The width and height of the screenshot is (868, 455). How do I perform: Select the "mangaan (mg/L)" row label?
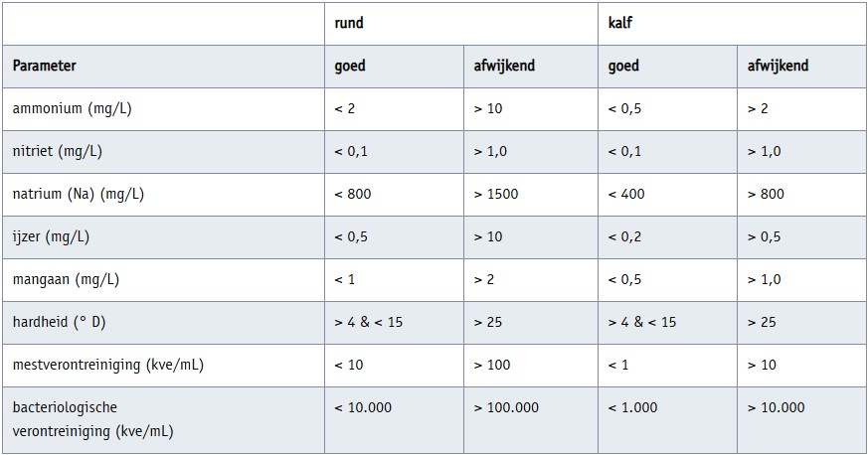pyautogui.click(x=66, y=279)
